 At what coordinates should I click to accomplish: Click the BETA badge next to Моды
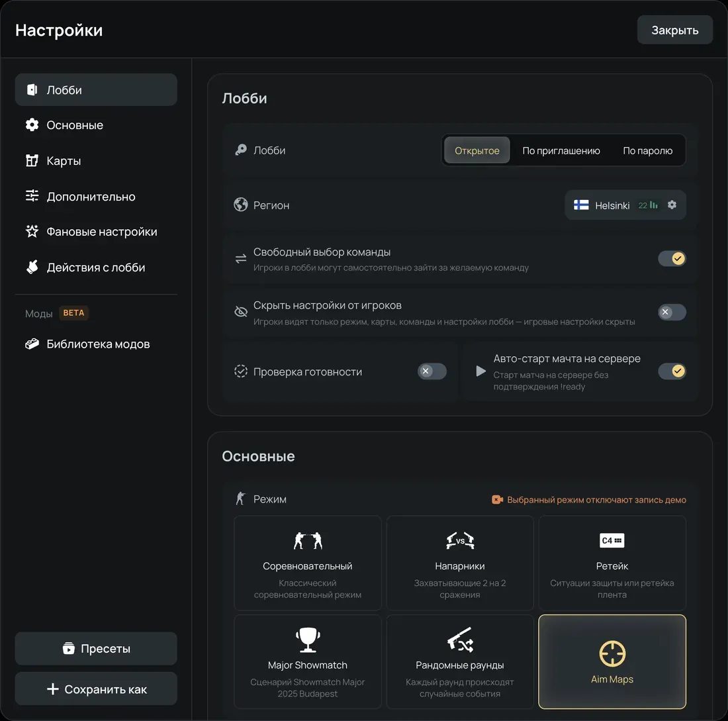tap(73, 312)
